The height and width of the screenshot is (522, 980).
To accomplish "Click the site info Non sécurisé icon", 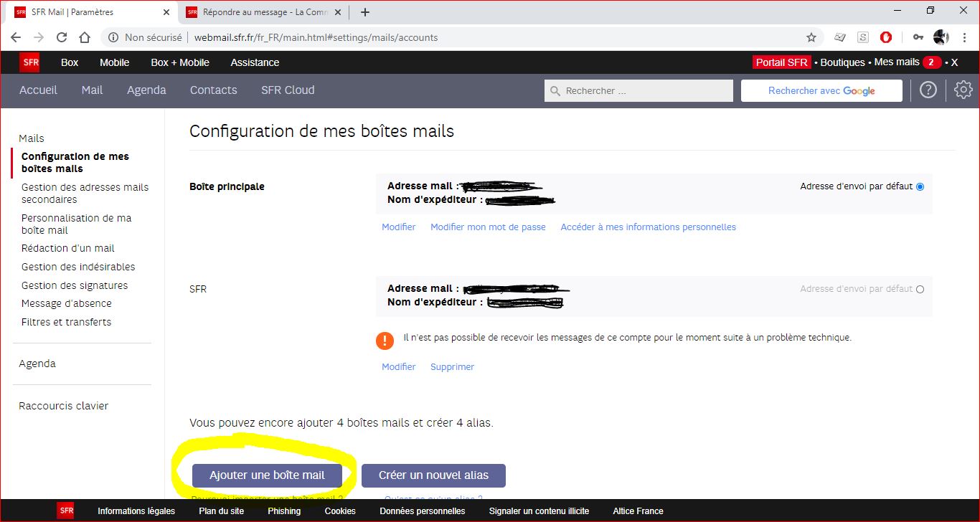I will click(113, 37).
